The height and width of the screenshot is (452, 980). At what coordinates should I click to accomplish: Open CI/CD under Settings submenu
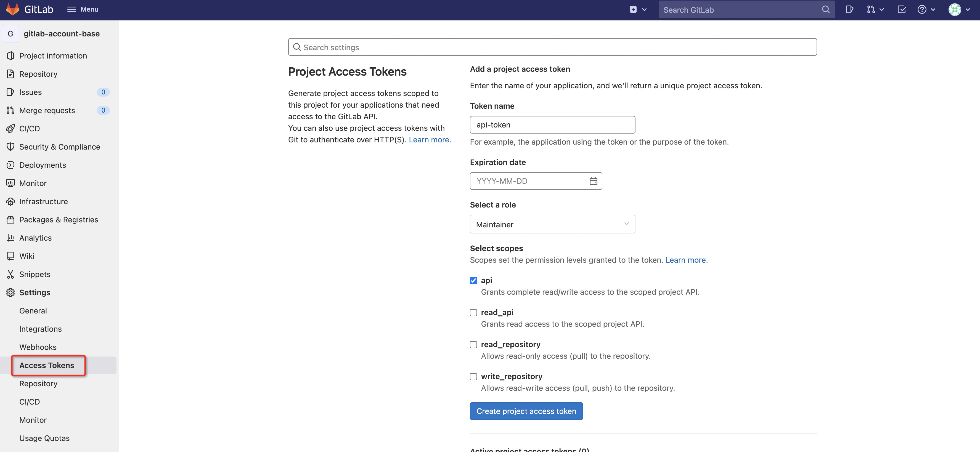click(x=30, y=402)
